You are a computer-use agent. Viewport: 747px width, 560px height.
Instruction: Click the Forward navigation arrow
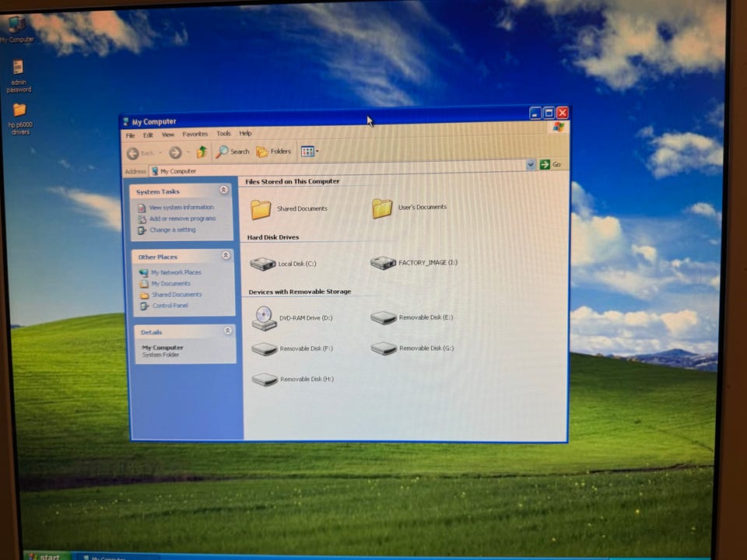[175, 152]
